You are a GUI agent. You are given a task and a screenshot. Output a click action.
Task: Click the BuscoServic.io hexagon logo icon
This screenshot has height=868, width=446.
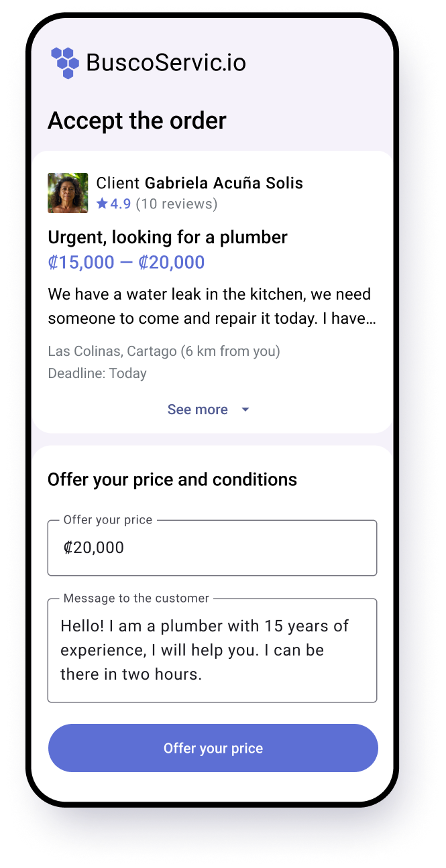point(65,63)
